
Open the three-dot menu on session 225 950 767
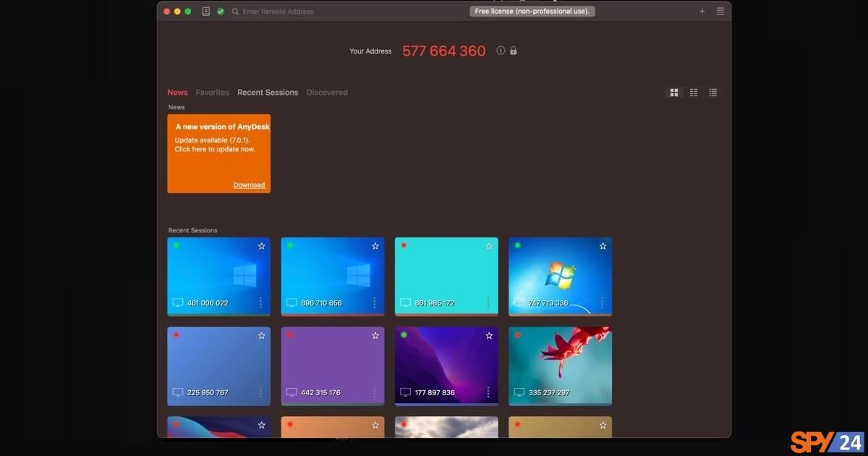[x=260, y=392]
